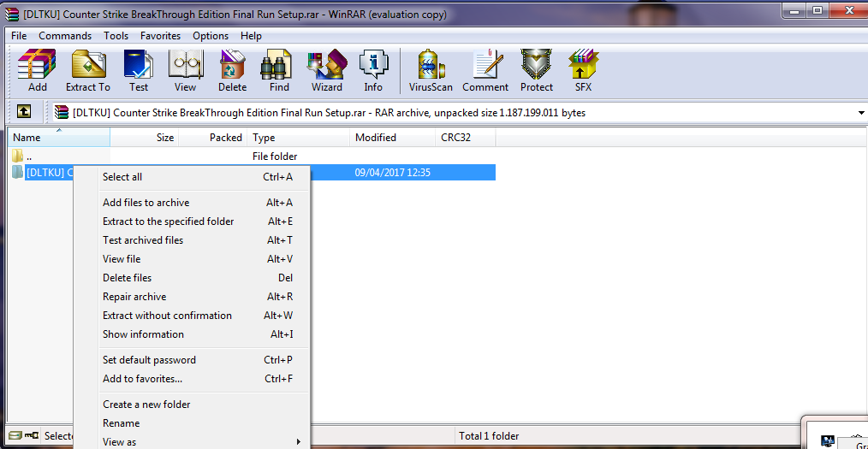
Task: Sort by CRC32 column header
Action: point(466,137)
